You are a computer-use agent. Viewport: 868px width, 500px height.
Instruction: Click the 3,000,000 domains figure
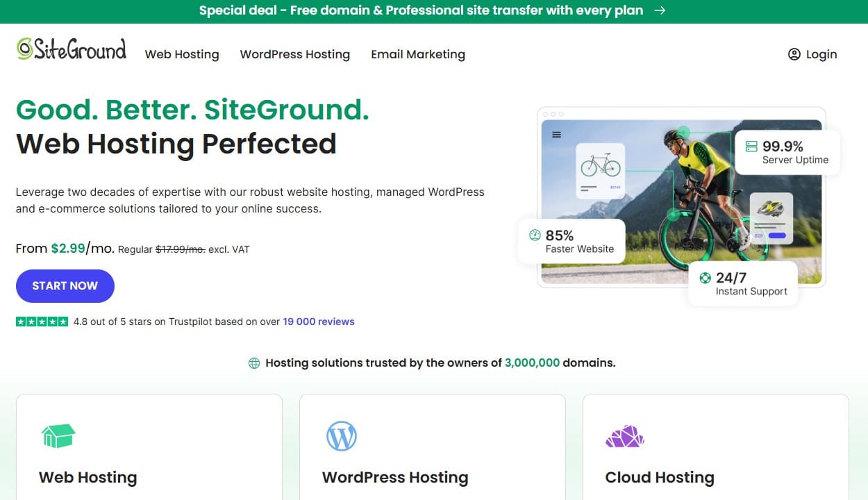click(532, 362)
